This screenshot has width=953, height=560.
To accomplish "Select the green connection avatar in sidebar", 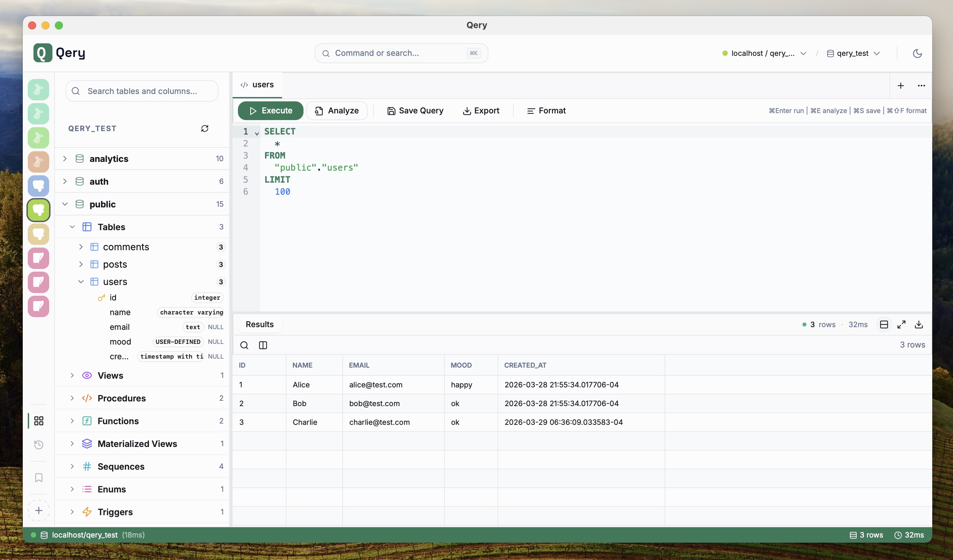I will [x=38, y=210].
